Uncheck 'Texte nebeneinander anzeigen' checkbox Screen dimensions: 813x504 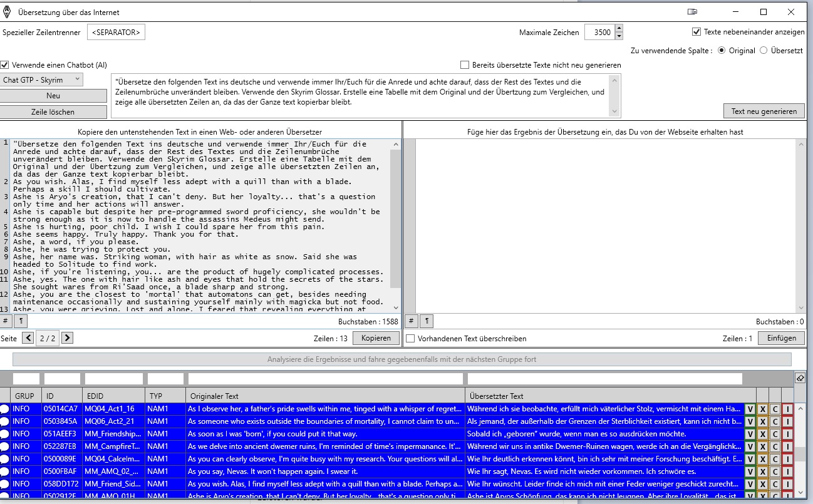(696, 32)
